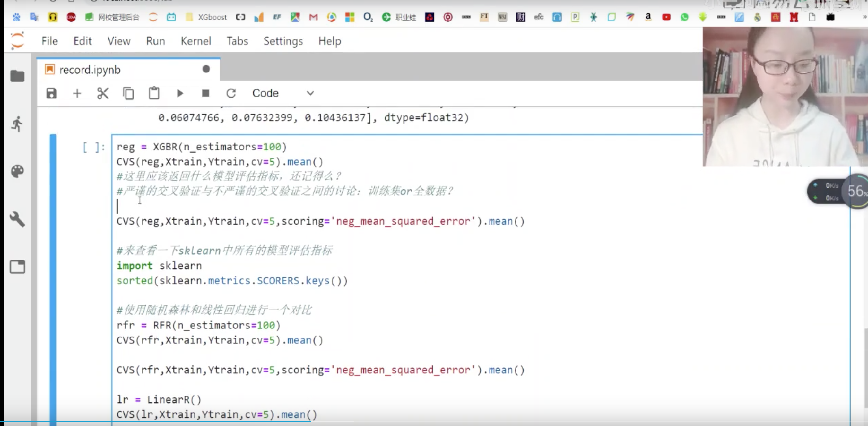Select the record.ipynb tab

pos(128,70)
